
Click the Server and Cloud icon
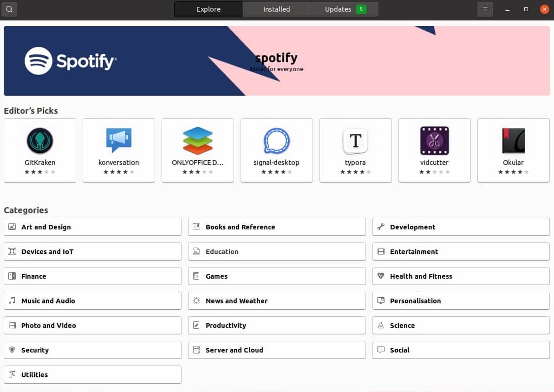[x=196, y=350]
